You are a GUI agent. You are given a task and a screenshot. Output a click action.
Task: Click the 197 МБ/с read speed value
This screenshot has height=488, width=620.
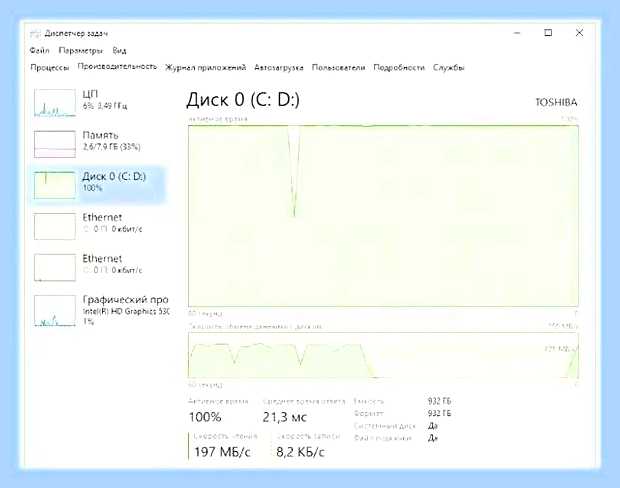click(223, 452)
